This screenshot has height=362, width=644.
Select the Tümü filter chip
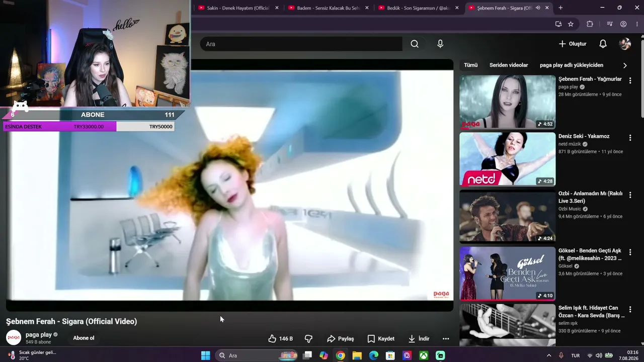point(471,65)
